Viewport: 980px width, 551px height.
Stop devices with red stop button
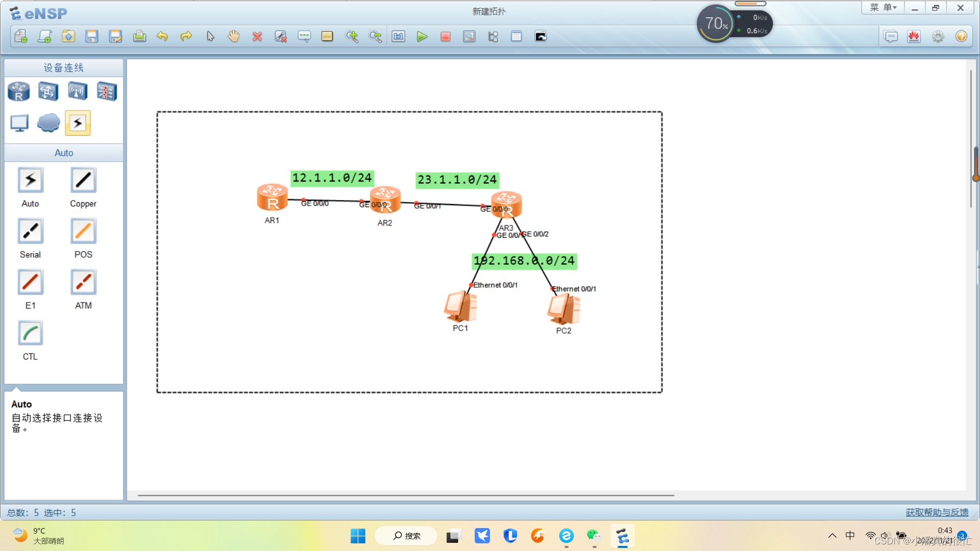point(446,36)
